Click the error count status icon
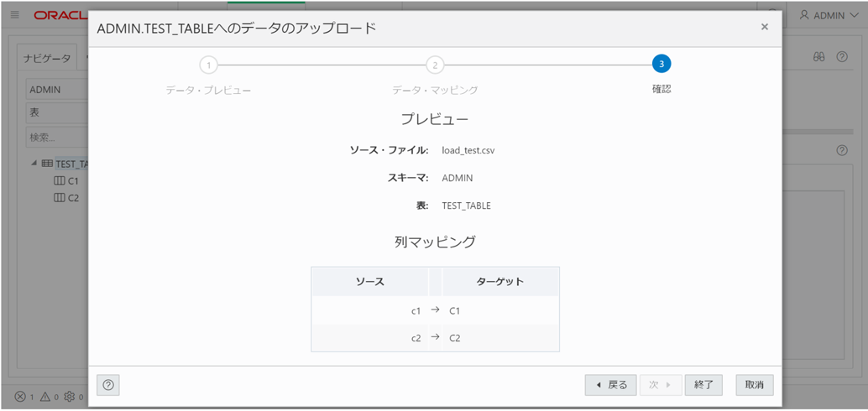Screen dimensions: 868x411 coord(20,397)
